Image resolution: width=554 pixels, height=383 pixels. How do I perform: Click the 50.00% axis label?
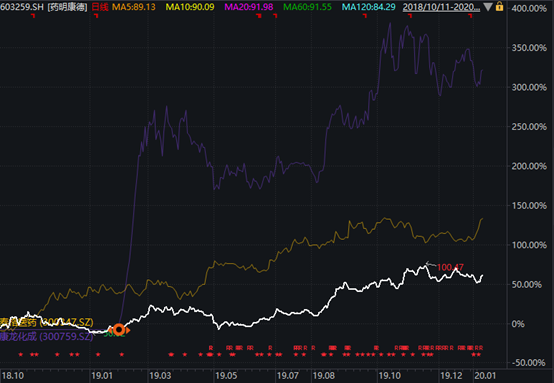[x=526, y=284]
